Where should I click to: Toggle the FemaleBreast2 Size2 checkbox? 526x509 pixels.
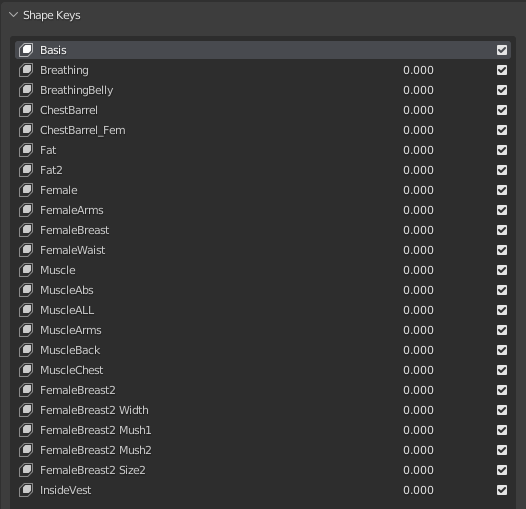pos(502,470)
